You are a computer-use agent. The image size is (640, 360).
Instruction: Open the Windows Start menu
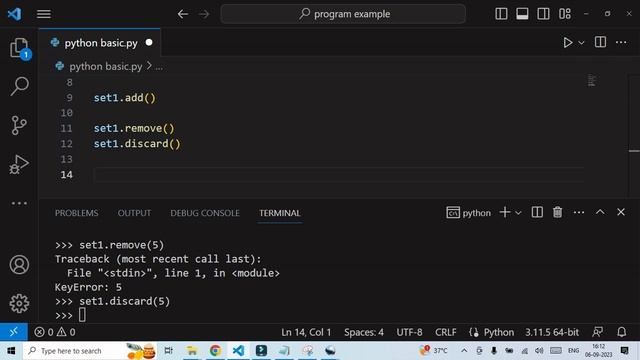(11, 351)
